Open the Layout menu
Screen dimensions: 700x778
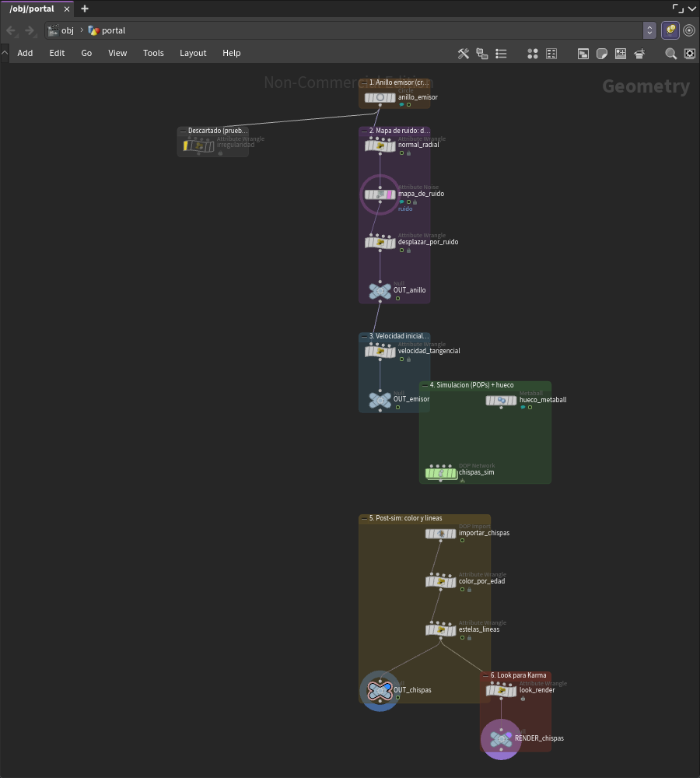(x=193, y=53)
